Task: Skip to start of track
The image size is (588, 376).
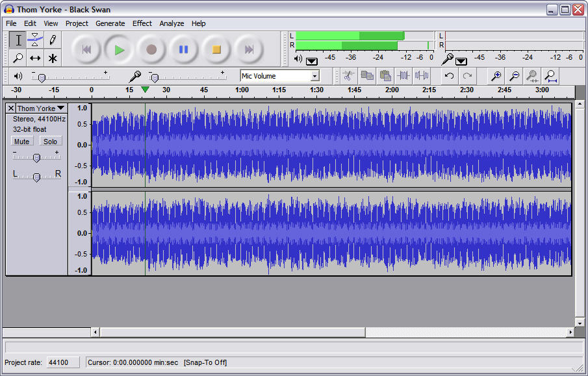Action: (86, 49)
